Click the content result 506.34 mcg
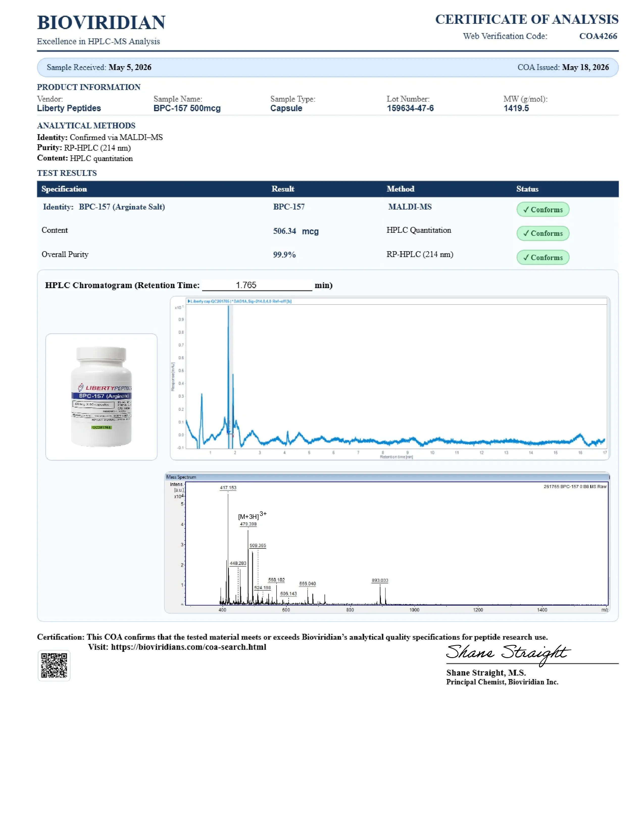Screen dimensions: 644x834 [296, 231]
